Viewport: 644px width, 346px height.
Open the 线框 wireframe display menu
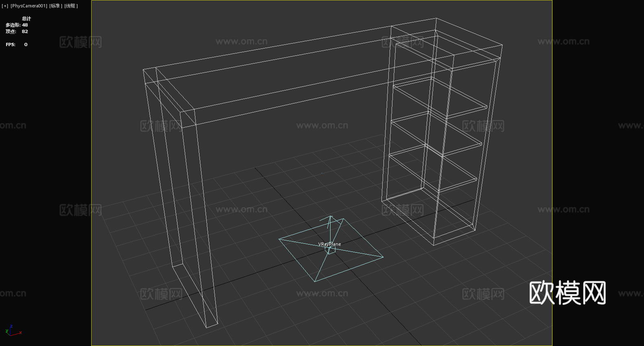[x=71, y=6]
